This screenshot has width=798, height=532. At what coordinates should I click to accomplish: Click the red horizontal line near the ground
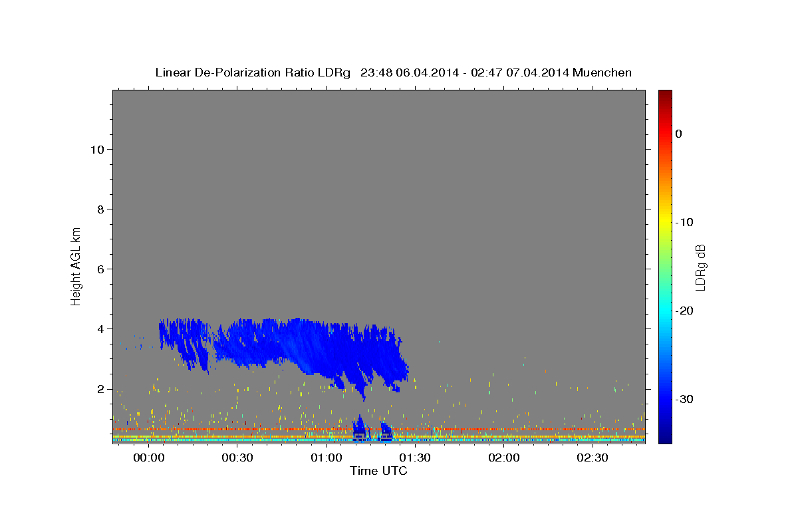[379, 430]
